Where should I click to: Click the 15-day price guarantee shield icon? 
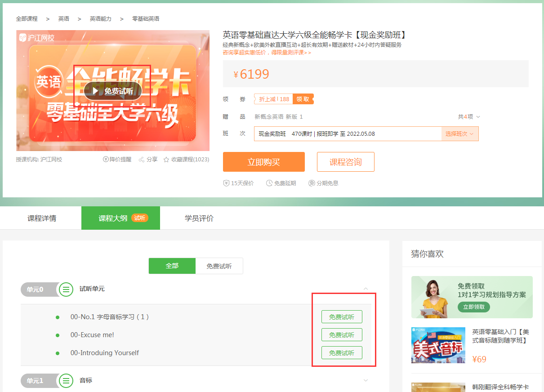[227, 183]
